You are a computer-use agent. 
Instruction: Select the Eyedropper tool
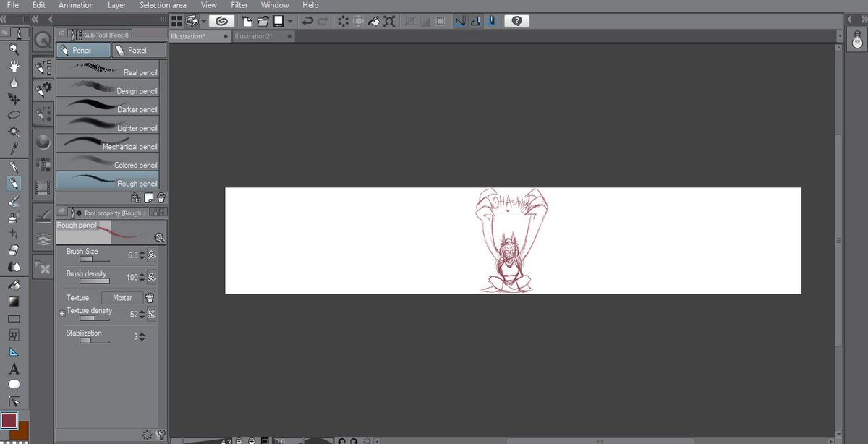(x=13, y=148)
